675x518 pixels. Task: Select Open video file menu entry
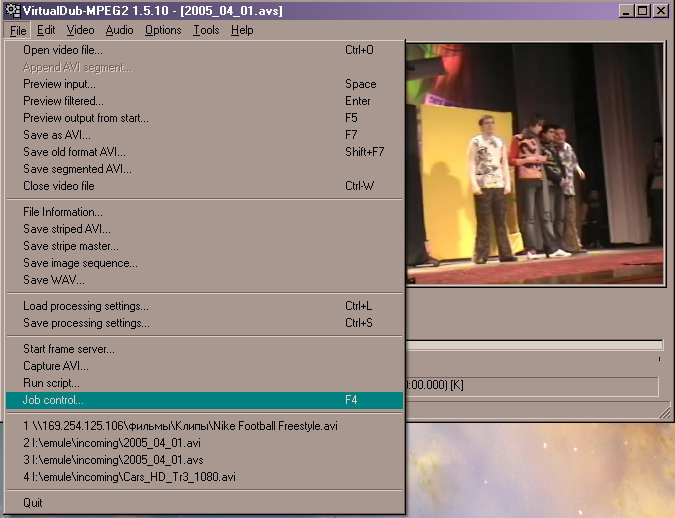click(64, 50)
